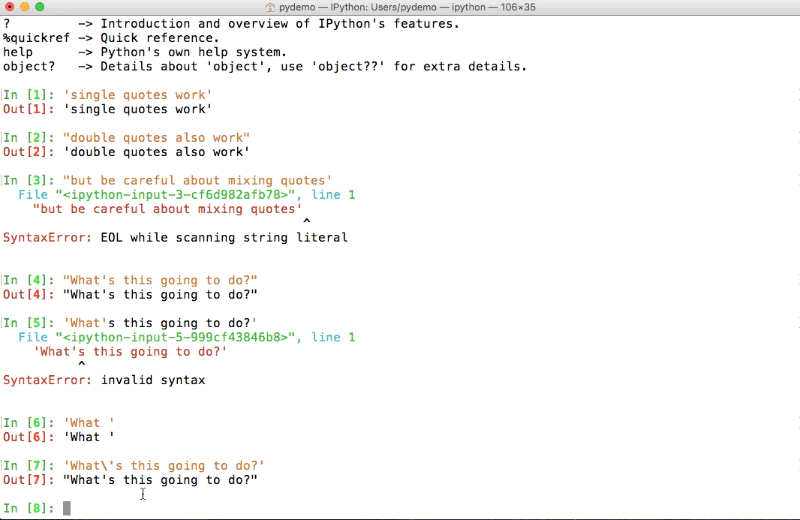Viewport: 800px width, 520px height.
Task: Minimize the terminal with the yellow button
Action: click(25, 7)
